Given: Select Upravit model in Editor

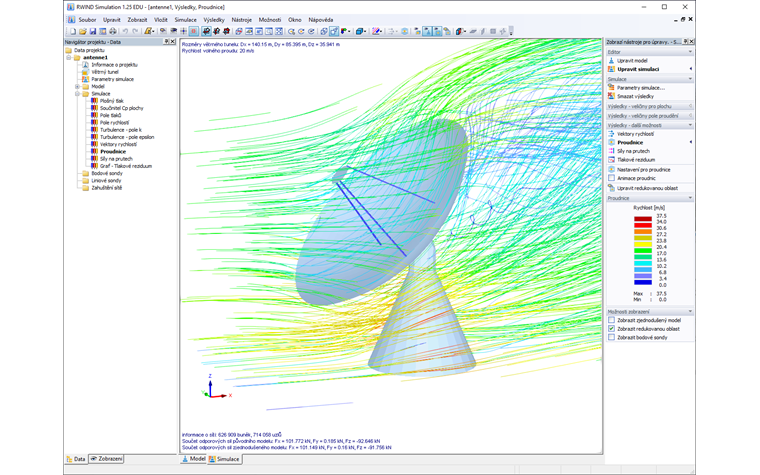Looking at the screenshot, I should tap(632, 61).
